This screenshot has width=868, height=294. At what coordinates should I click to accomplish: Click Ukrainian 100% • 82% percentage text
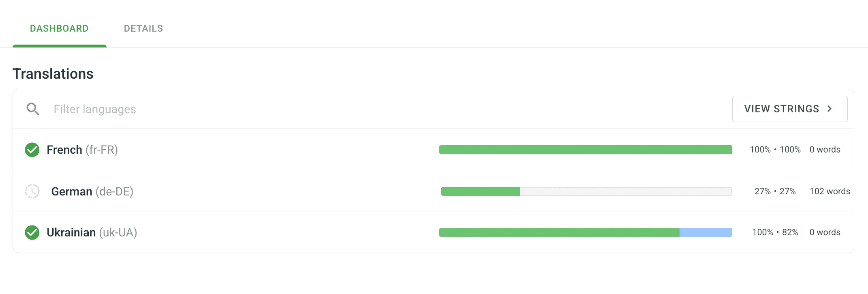[775, 232]
